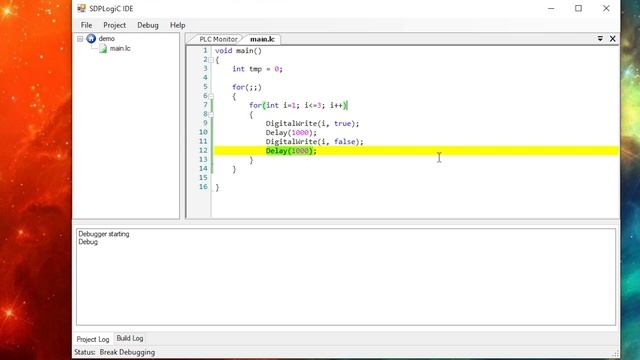Click the SDPLogiC IDE title bar icon

pos(82,8)
